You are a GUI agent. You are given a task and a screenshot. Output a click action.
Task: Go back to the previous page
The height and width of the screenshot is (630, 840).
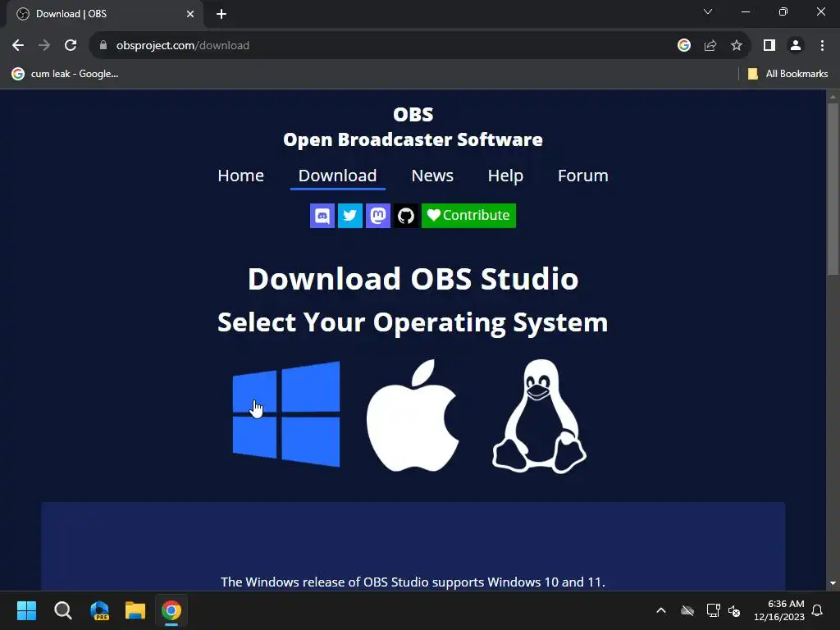18,46
